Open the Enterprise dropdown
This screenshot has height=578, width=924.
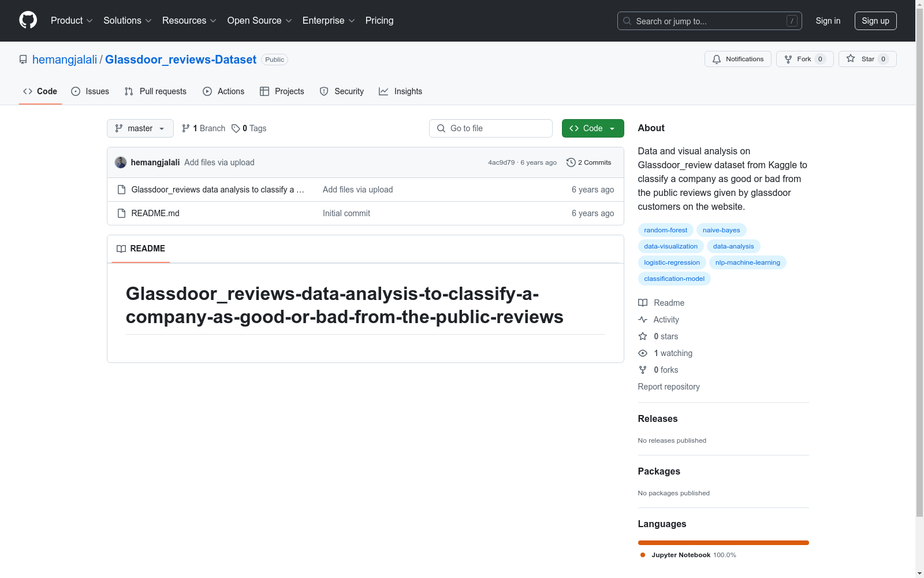coord(329,21)
